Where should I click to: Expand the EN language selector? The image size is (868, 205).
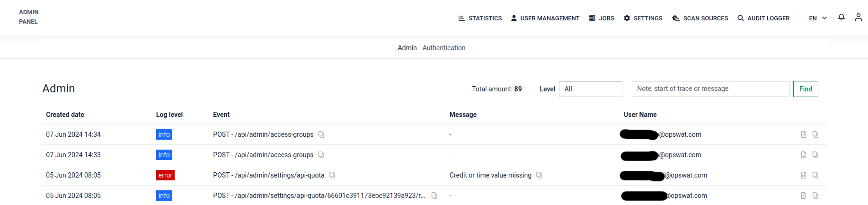818,18
